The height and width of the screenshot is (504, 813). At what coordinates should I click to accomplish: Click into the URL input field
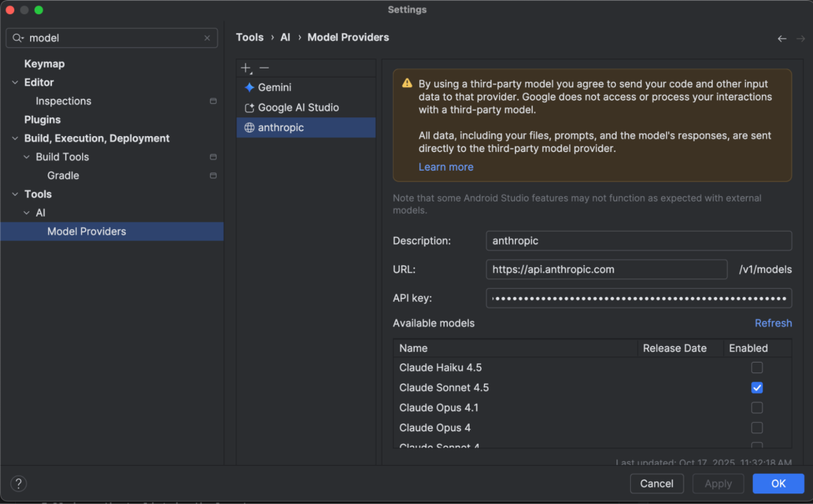pos(606,269)
